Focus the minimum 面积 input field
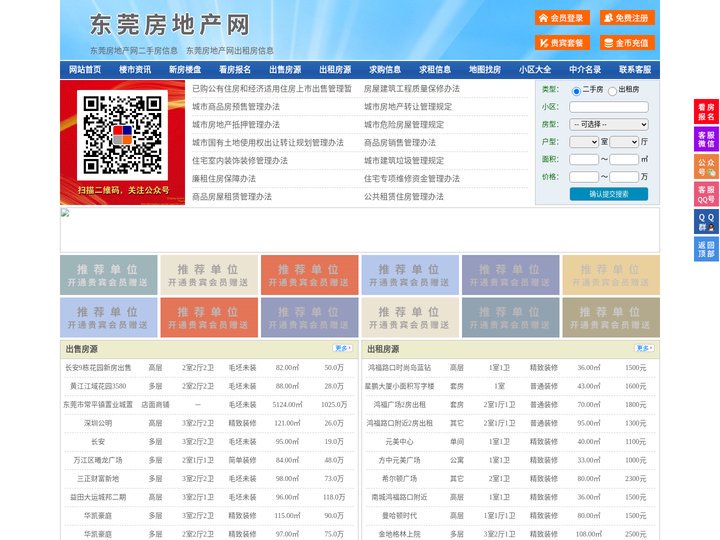Screen dimensions: 720x540 point(584,159)
